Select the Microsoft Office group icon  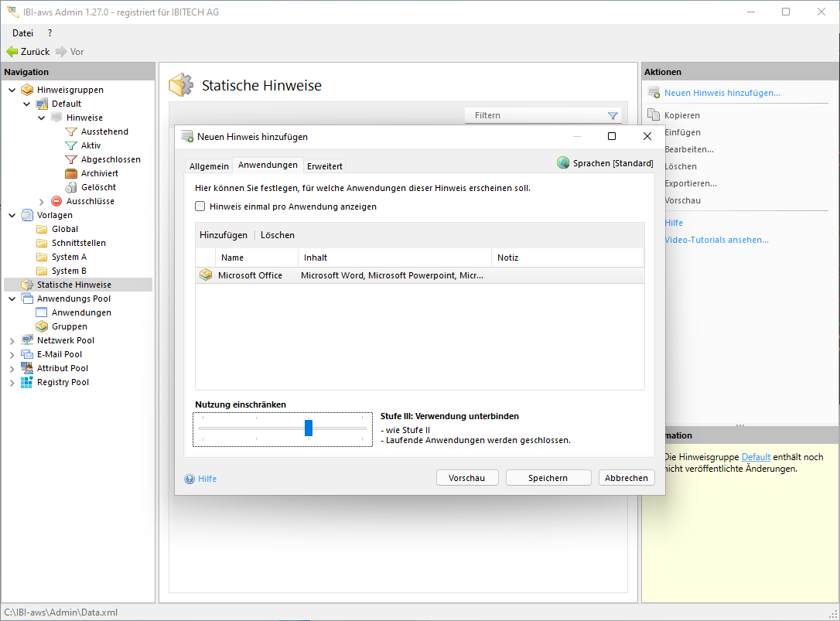point(206,275)
